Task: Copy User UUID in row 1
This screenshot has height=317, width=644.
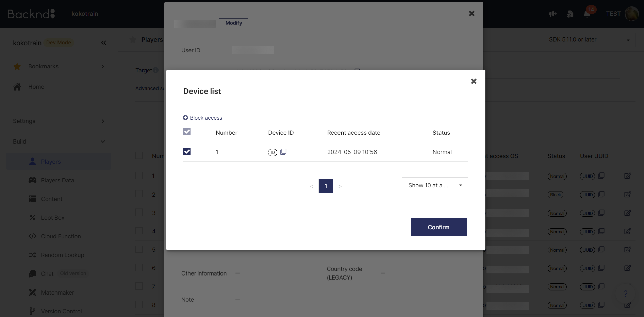Action: (601, 176)
